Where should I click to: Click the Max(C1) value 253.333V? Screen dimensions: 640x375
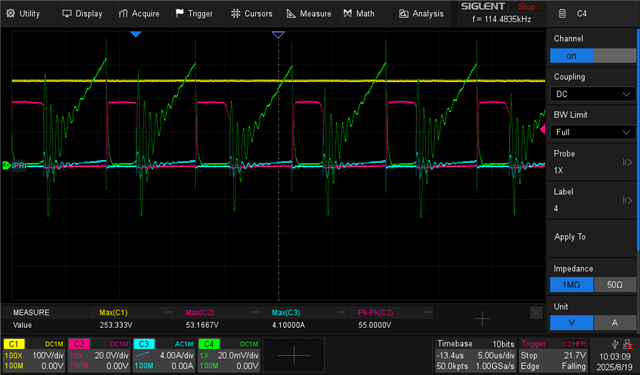(x=116, y=325)
